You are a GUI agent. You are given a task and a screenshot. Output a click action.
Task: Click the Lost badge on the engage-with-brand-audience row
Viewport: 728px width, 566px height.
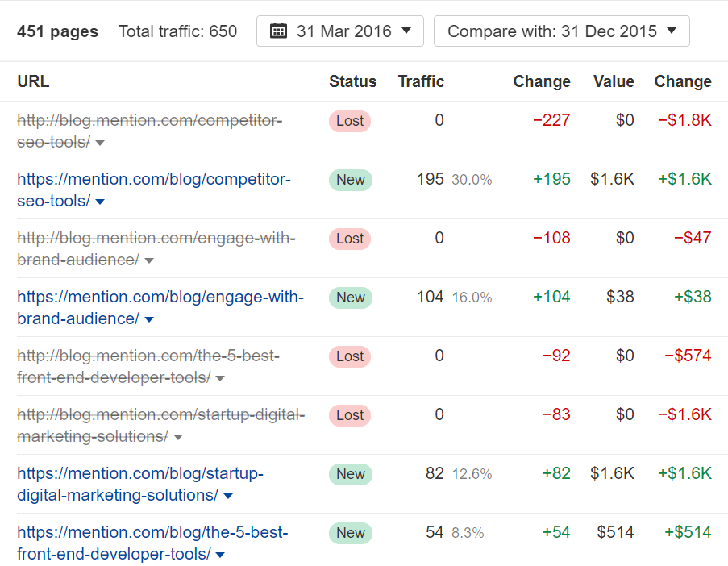pos(349,238)
